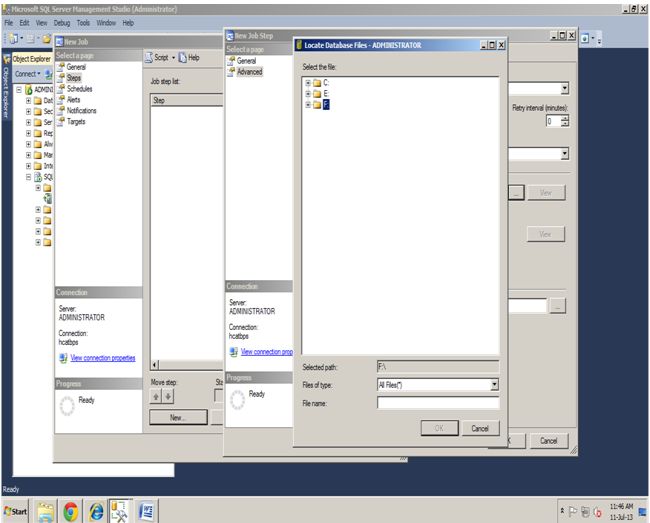The height and width of the screenshot is (523, 650).
Task: Click Object Explorer tab icon
Action: (x=7, y=59)
